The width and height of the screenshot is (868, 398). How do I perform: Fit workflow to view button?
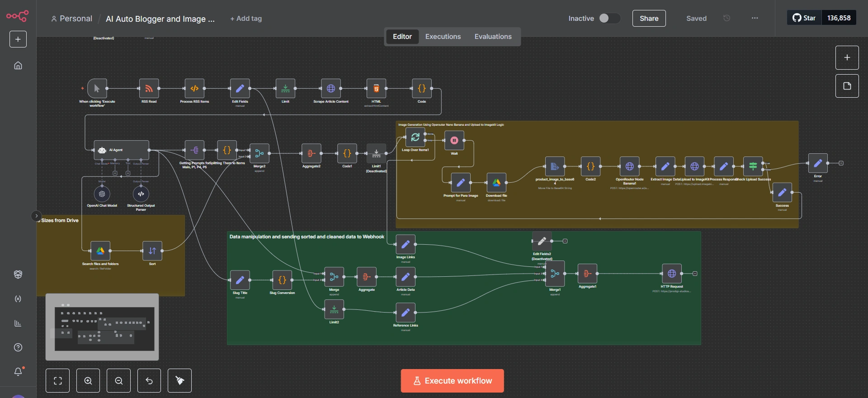(57, 381)
